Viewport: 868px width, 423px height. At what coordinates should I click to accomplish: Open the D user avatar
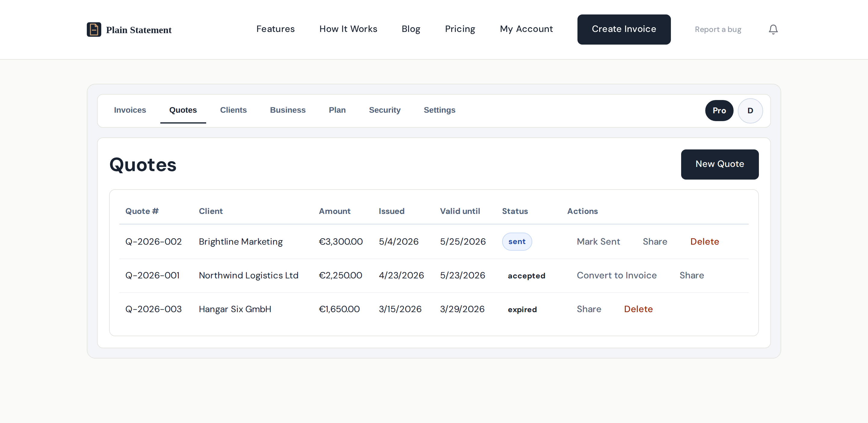750,111
